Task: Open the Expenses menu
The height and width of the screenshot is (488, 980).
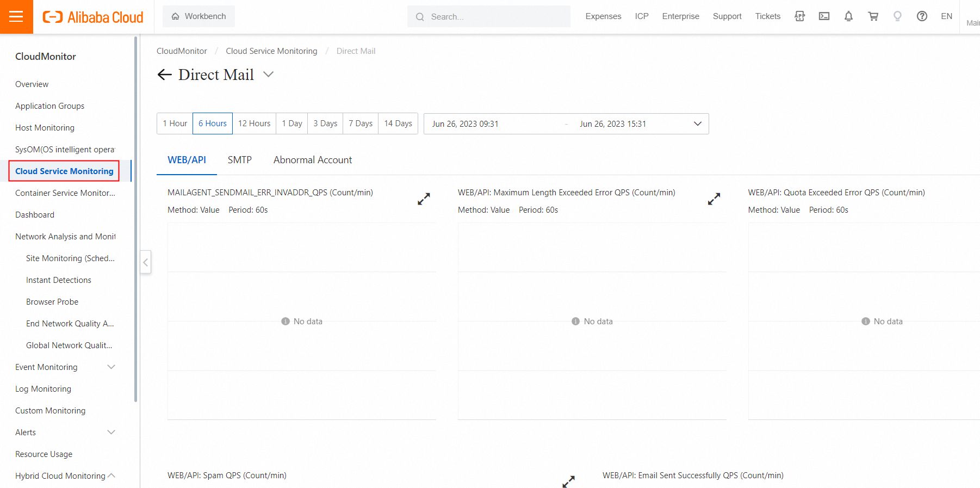Action: click(603, 16)
